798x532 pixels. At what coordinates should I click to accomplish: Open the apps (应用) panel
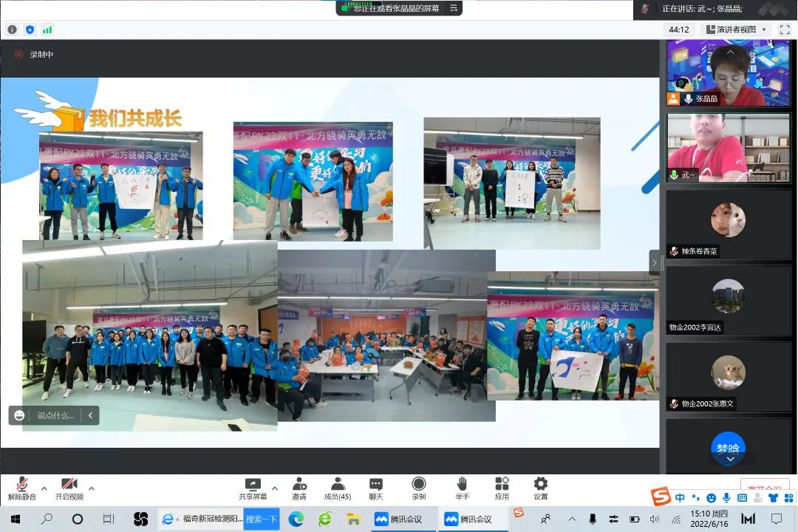pyautogui.click(x=502, y=488)
